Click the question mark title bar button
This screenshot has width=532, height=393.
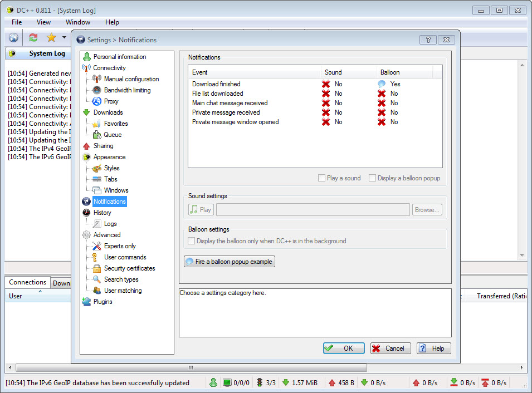click(428, 40)
